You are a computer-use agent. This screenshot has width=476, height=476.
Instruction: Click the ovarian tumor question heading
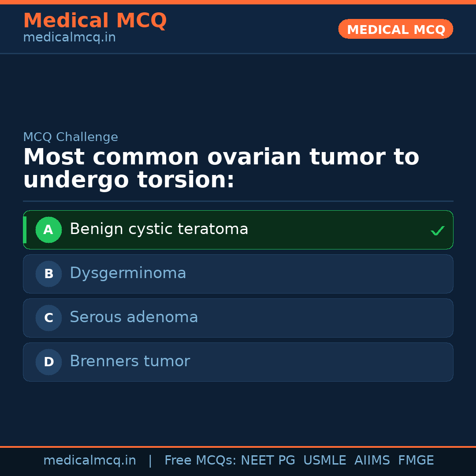click(220, 168)
